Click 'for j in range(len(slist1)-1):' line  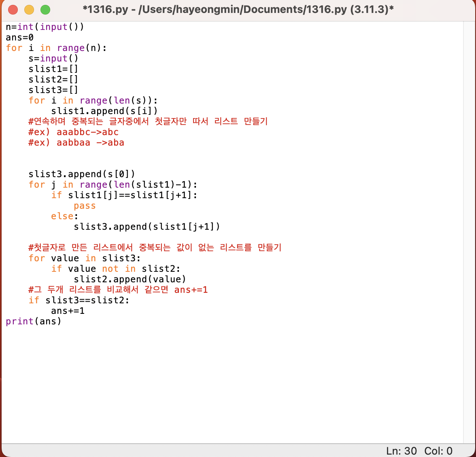[x=113, y=185]
